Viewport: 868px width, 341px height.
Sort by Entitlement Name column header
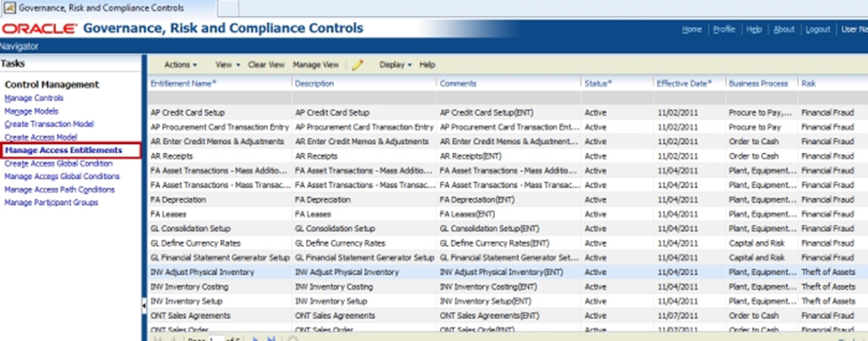[183, 84]
